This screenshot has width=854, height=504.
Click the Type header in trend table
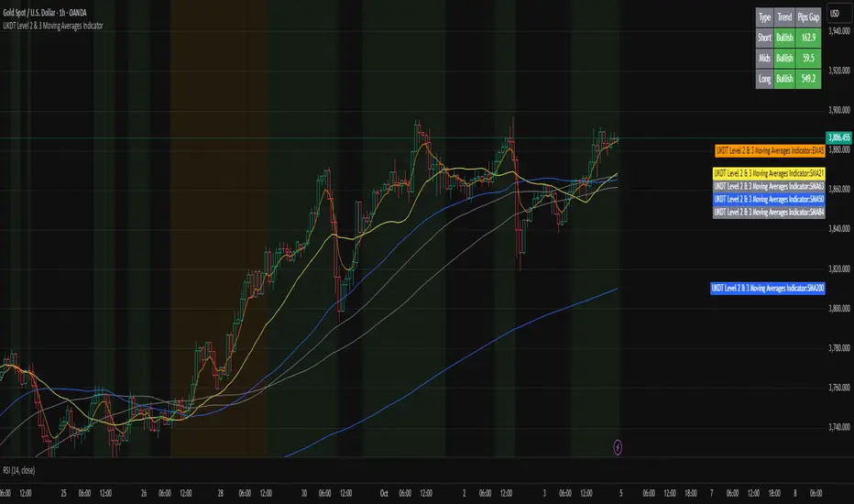pyautogui.click(x=765, y=17)
